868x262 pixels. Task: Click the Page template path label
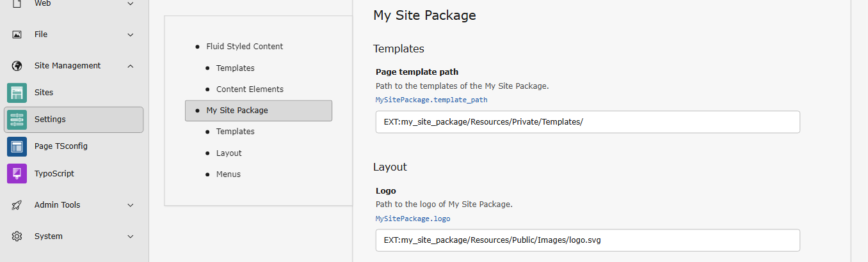417,72
